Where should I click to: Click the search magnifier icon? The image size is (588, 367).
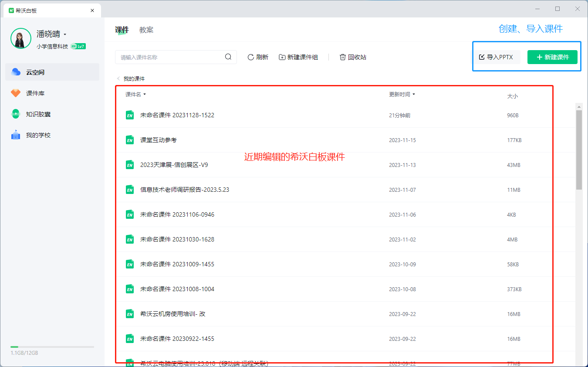coord(228,57)
